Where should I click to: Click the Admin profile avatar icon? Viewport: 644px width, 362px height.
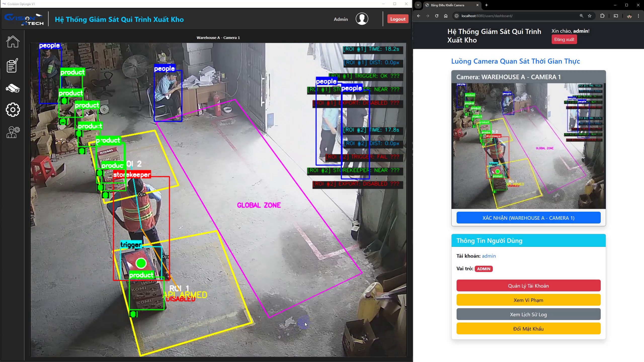[362, 19]
